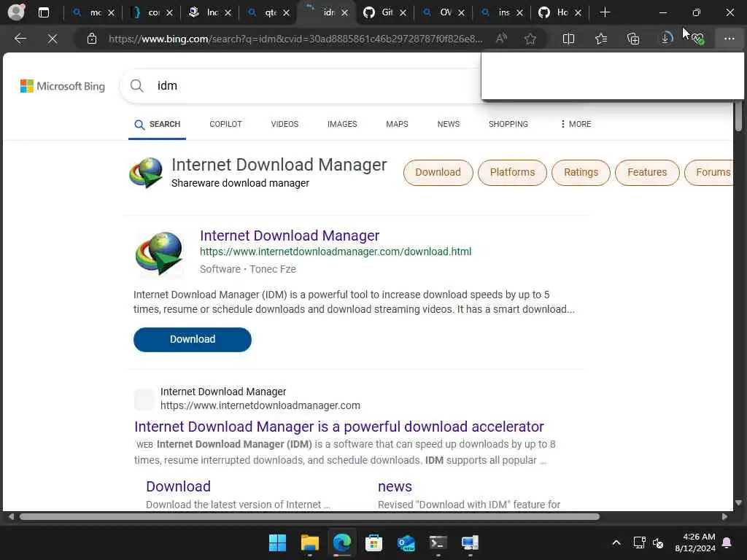Open Settings and more ellipsis menu
Screen dimensions: 747x560
pyautogui.click(x=729, y=39)
